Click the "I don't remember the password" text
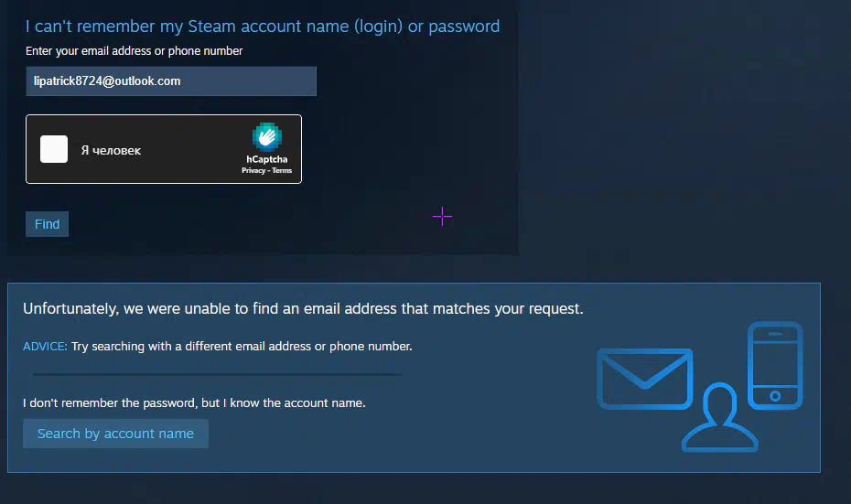Image resolution: width=851 pixels, height=504 pixels. click(194, 403)
